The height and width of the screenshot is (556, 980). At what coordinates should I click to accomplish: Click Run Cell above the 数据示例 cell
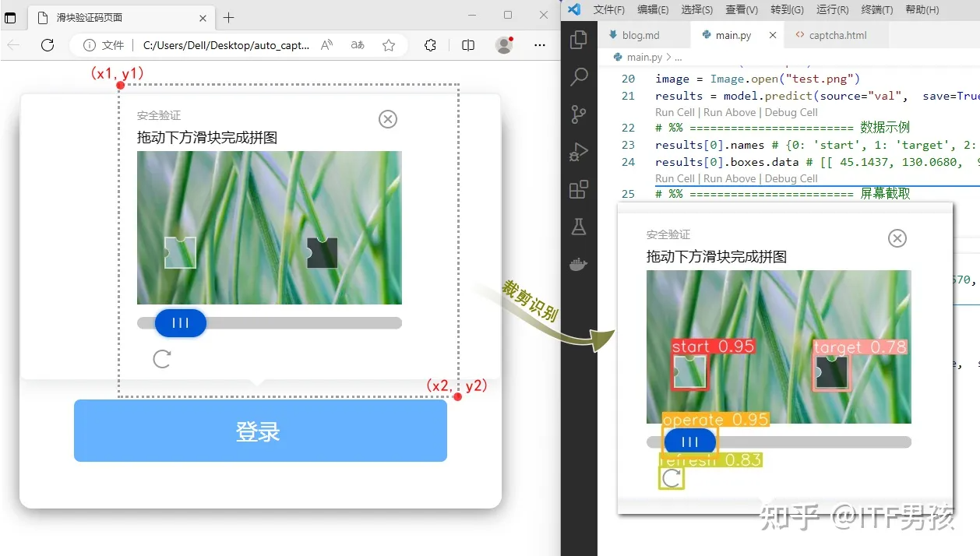coord(675,112)
